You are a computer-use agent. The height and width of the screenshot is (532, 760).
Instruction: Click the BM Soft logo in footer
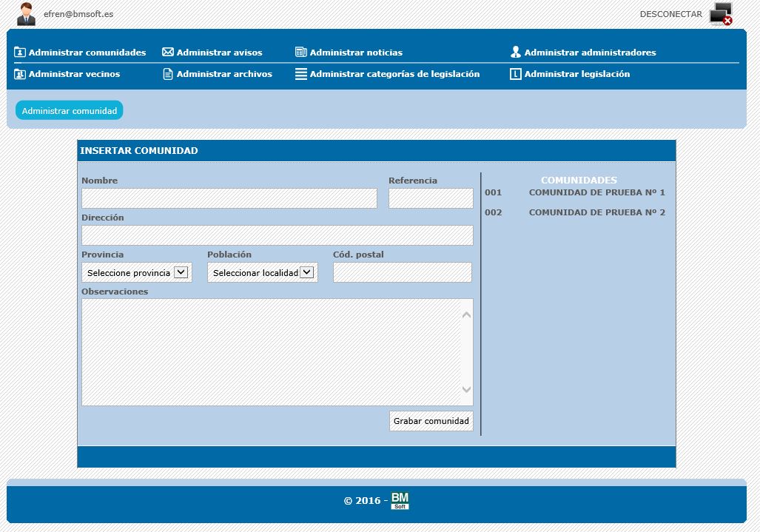pos(400,501)
